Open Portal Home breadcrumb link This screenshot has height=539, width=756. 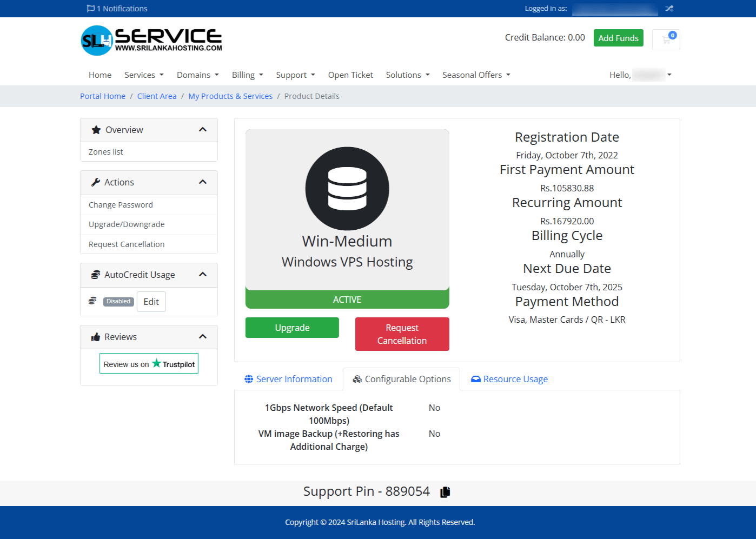tap(103, 96)
